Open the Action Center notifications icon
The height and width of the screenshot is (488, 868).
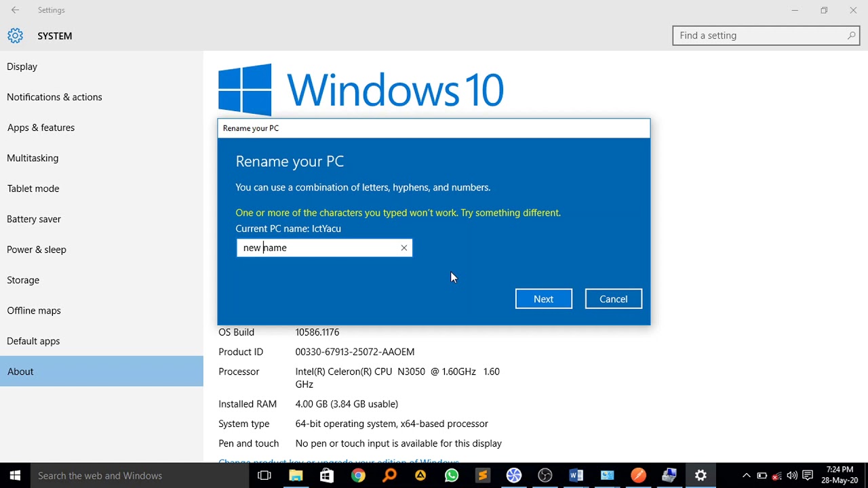click(808, 476)
